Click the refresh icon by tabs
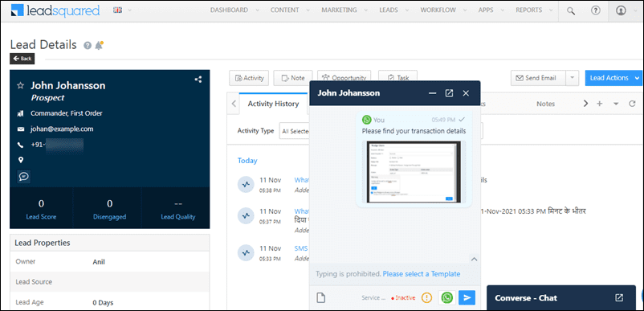This screenshot has width=644, height=311. [x=633, y=104]
